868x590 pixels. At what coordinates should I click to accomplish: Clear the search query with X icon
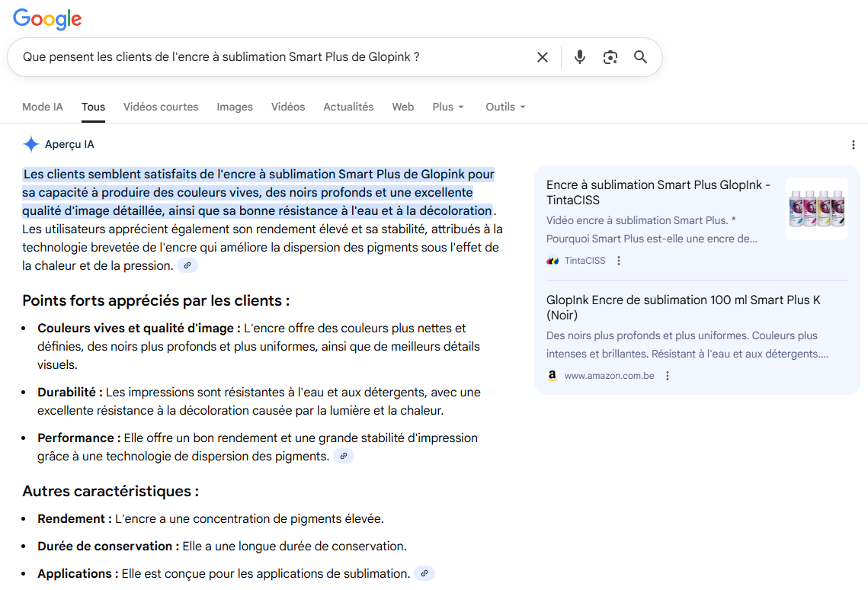click(543, 57)
